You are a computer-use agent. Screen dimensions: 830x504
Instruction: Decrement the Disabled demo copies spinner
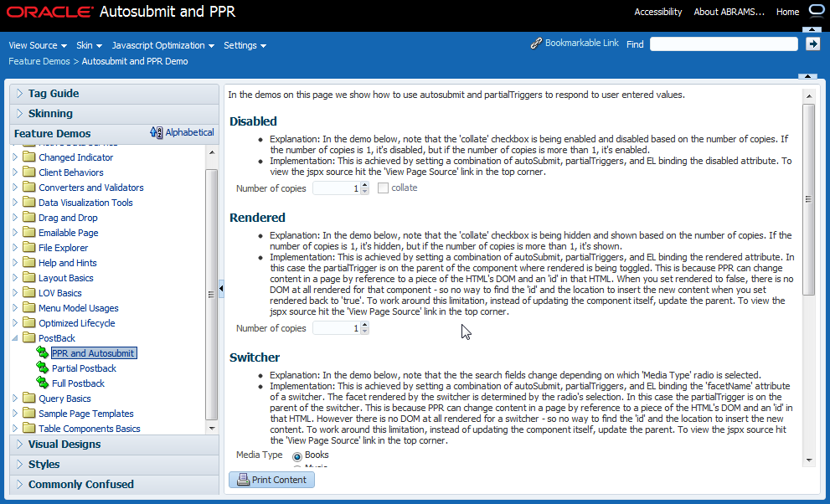coord(364,191)
